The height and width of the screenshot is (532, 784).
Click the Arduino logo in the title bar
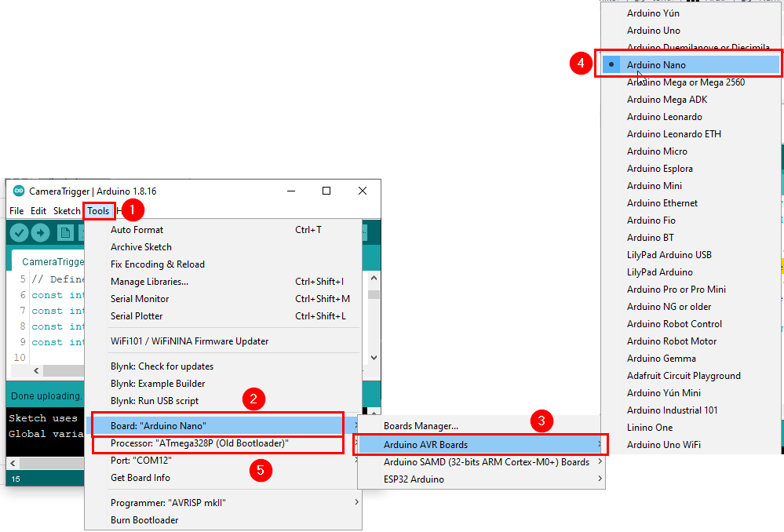(x=19, y=191)
